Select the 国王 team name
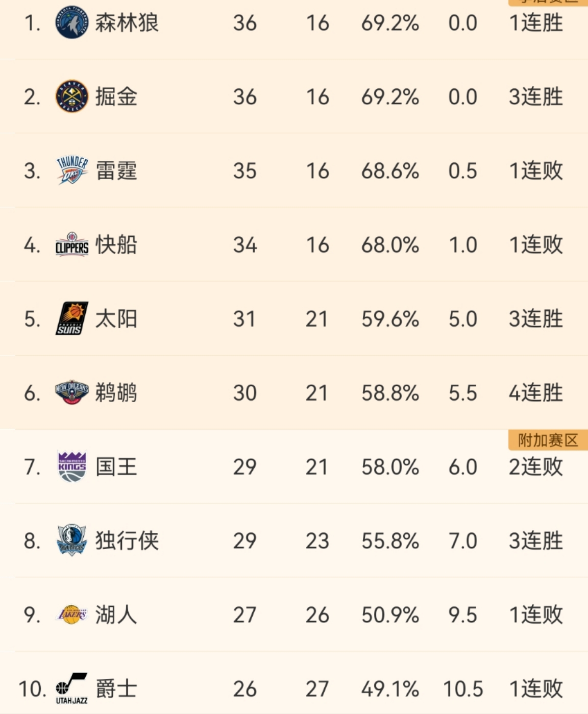 pos(116,466)
